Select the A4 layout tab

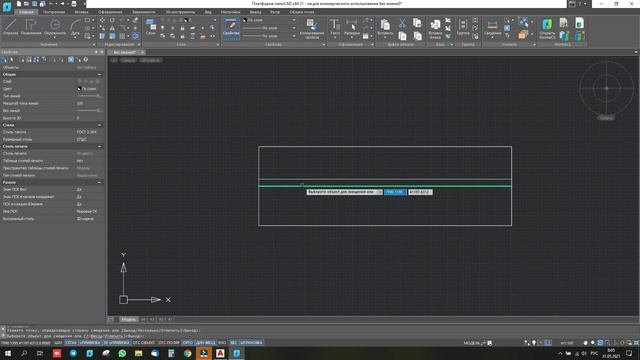[143, 320]
